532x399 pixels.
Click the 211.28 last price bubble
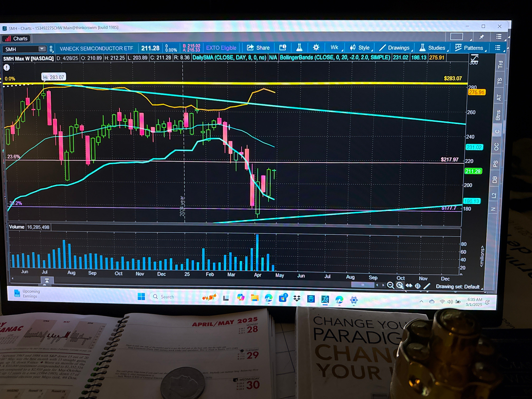click(473, 171)
